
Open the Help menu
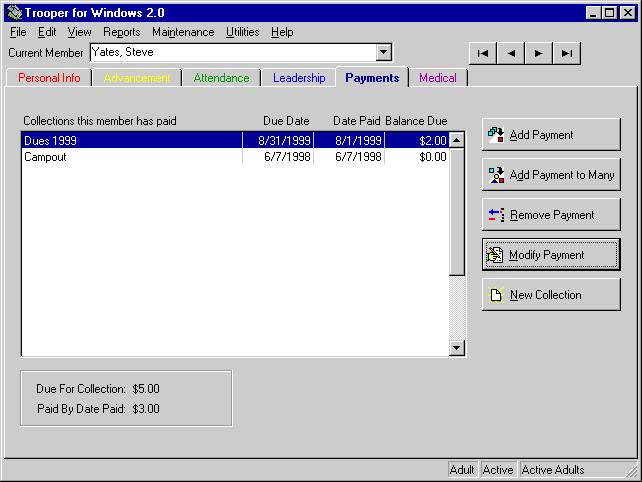282,32
